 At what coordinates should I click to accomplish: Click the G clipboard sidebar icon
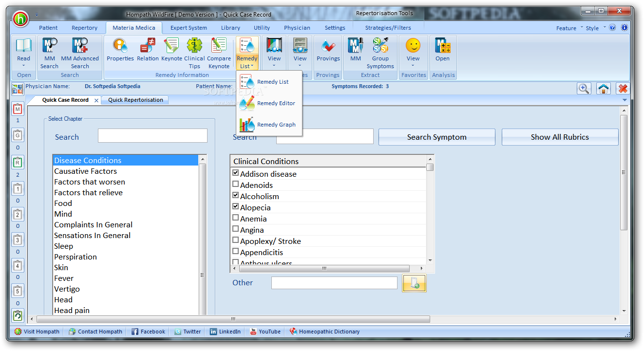[18, 135]
